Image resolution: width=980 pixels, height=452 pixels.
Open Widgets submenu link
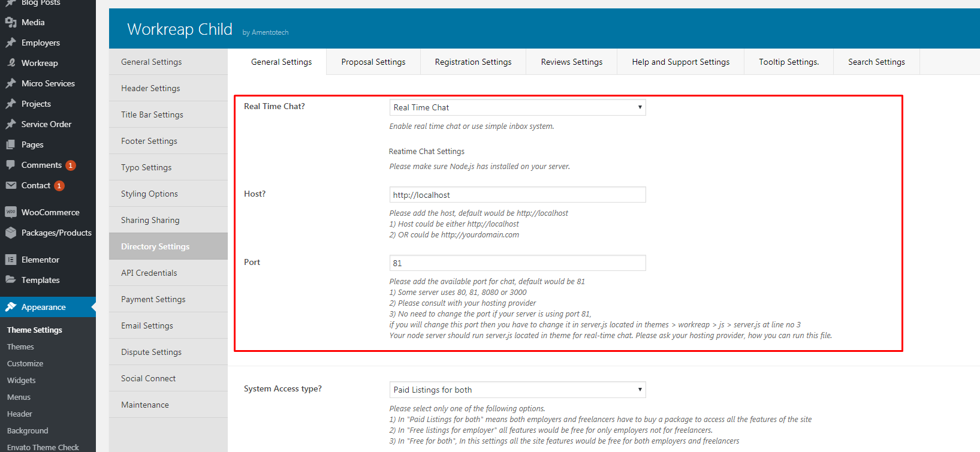coord(22,380)
